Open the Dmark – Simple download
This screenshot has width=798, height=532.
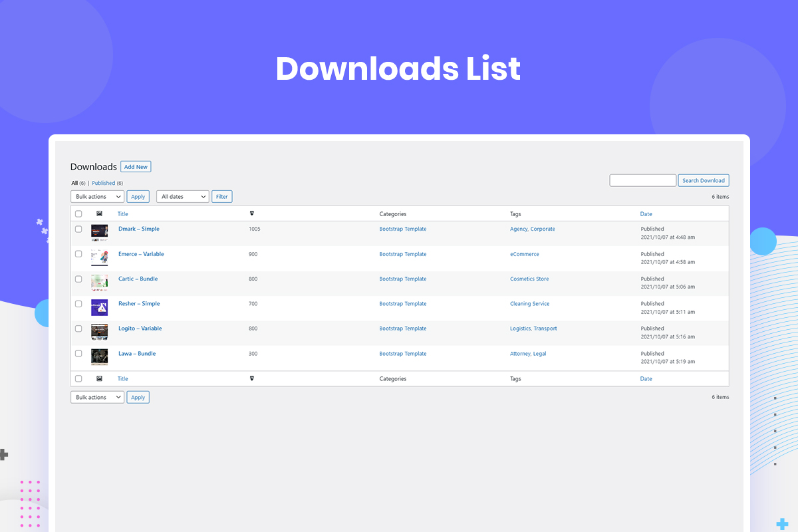[139, 229]
